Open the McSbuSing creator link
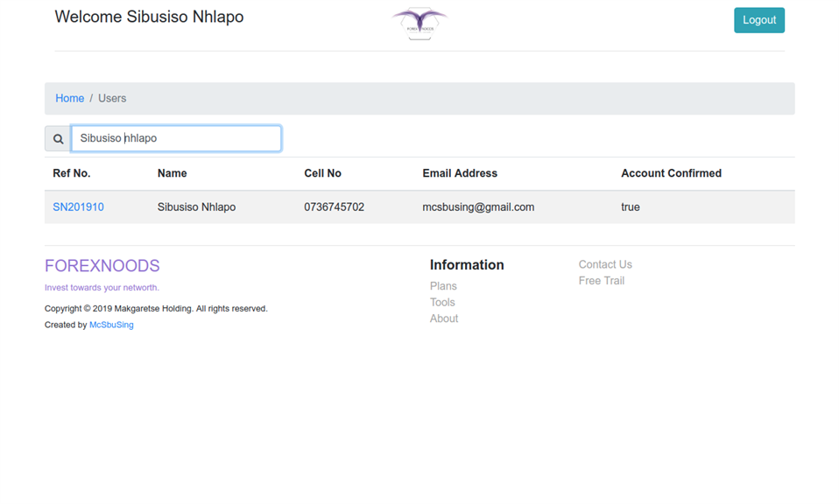 (x=111, y=325)
